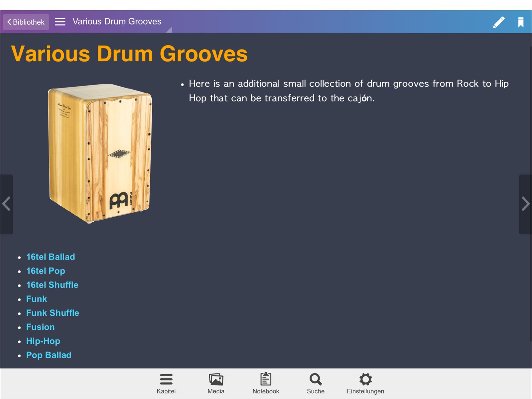Screen dimensions: 532x399
Task: Select the 16tel Shuffle link
Action: tap(52, 285)
